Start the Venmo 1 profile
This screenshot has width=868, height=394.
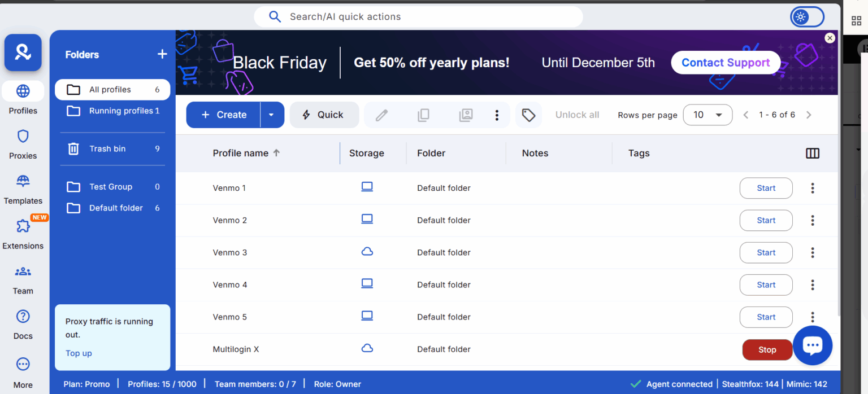click(x=766, y=188)
